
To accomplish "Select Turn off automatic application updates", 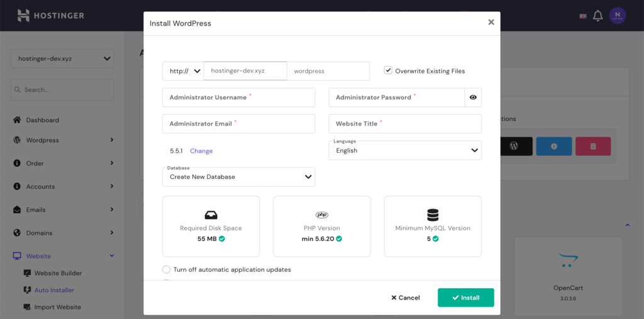I will click(167, 269).
